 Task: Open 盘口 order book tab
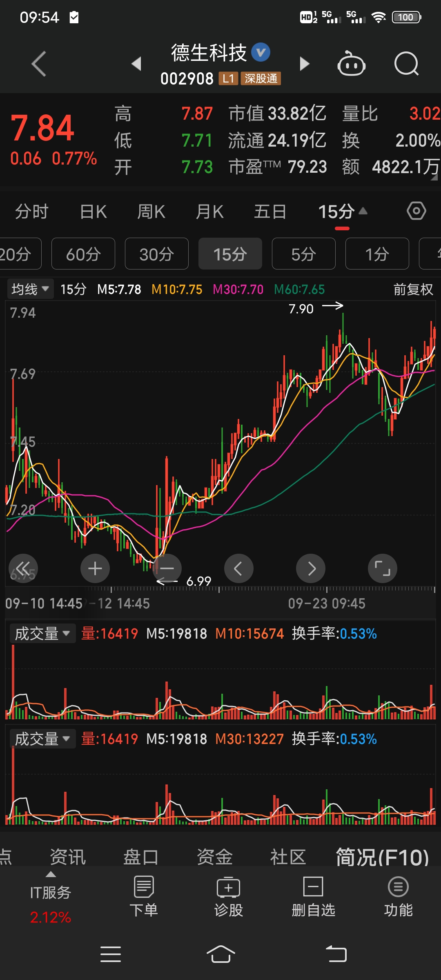click(x=141, y=857)
